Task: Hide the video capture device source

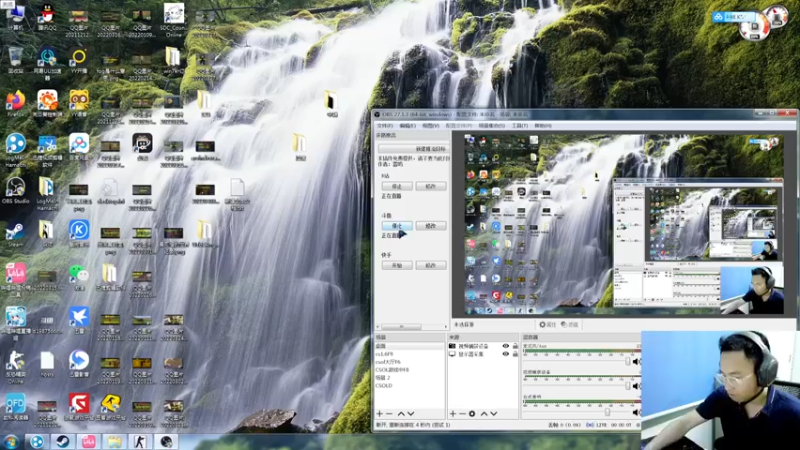Action: pyautogui.click(x=506, y=346)
